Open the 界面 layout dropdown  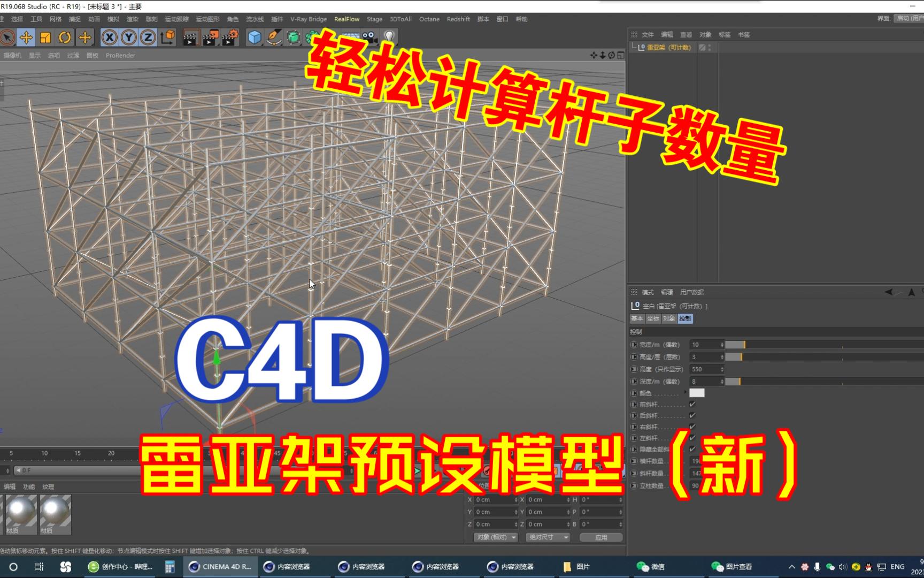[909, 18]
